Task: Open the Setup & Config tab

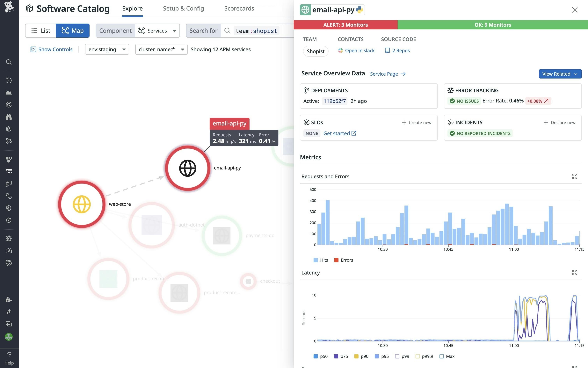Action: [x=183, y=8]
